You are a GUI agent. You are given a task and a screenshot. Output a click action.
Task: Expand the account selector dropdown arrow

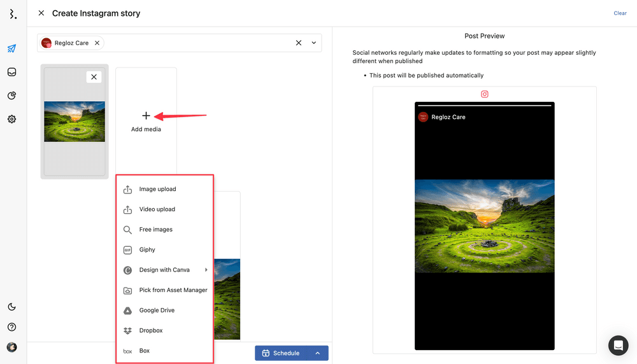click(x=314, y=43)
